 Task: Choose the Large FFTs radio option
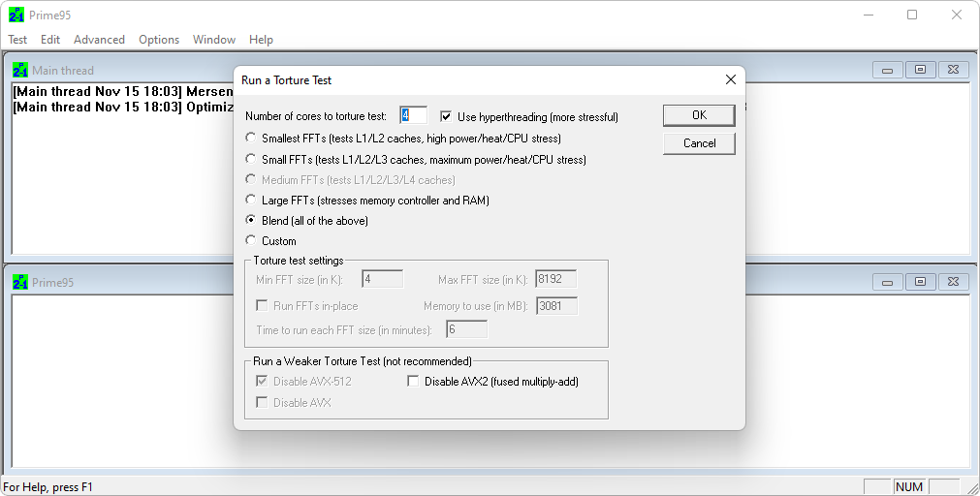(x=252, y=201)
